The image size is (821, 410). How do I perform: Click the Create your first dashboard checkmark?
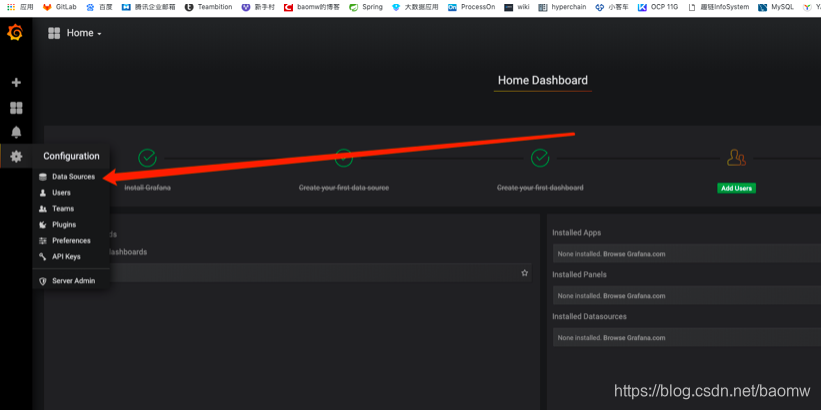click(x=540, y=158)
